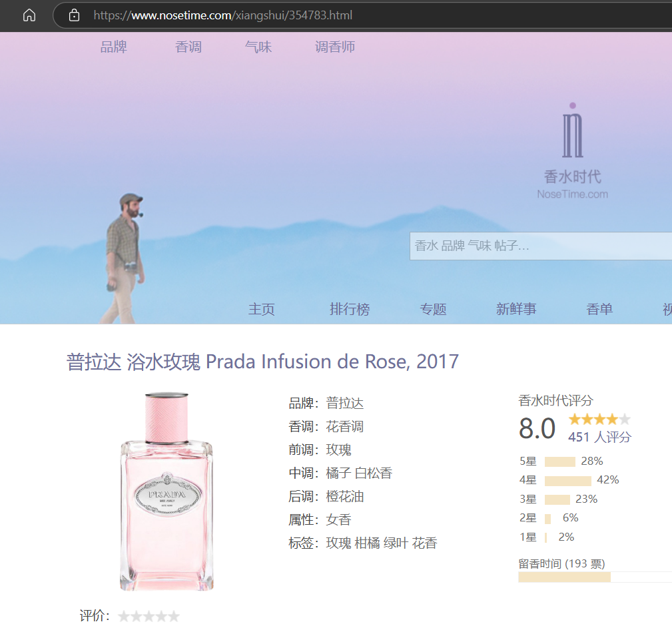Open the 排行榜 rankings tab
The width and height of the screenshot is (672, 624).
click(x=350, y=309)
